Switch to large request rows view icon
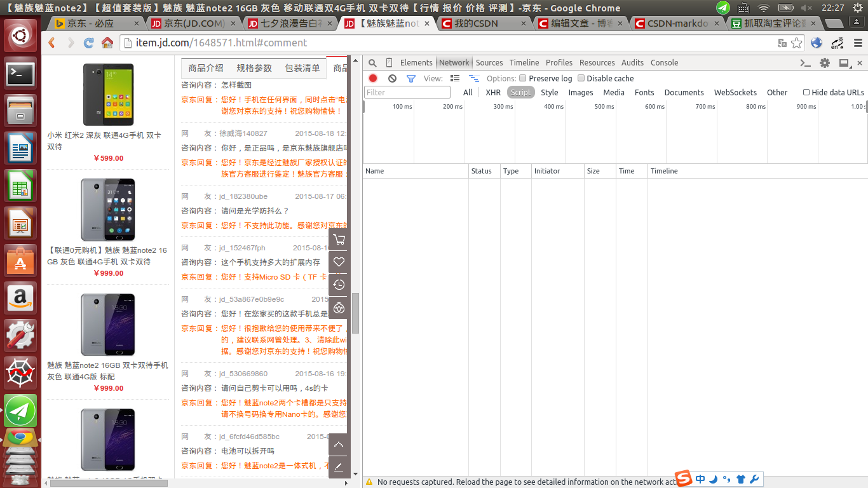The image size is (868, 488). 455,78
